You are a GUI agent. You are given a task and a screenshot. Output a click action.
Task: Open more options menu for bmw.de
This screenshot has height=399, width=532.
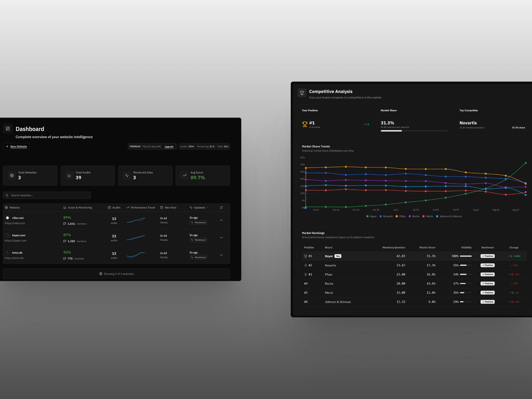(221, 255)
